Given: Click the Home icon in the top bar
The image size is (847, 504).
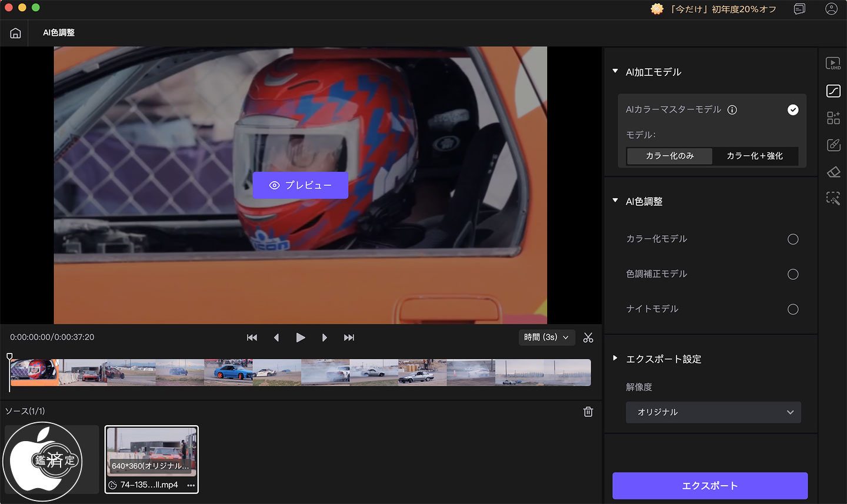Looking at the screenshot, I should click(15, 33).
